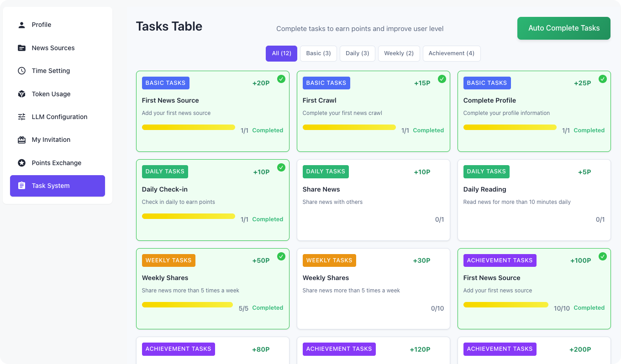Click ACHIEVEMENT TASKS badge on the +200P card
Viewport: 621px width, 364px height.
(500, 349)
